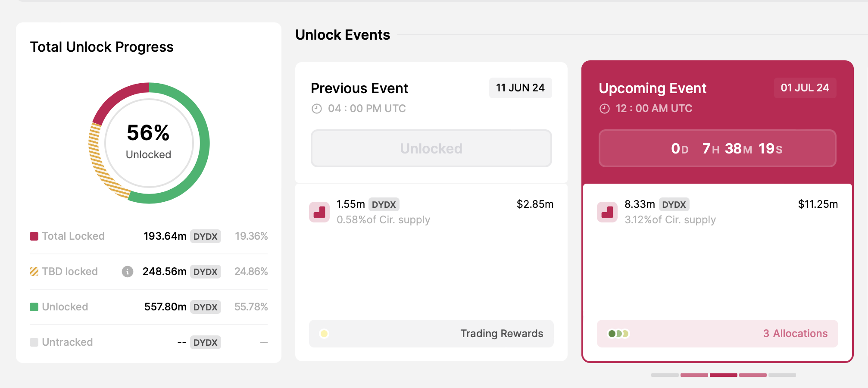The image size is (868, 388).
Task: Click the Previous Event clock icon
Action: 317,109
